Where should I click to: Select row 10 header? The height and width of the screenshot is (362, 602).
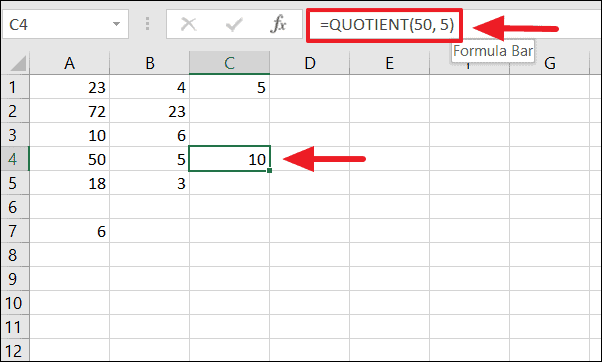(x=15, y=303)
